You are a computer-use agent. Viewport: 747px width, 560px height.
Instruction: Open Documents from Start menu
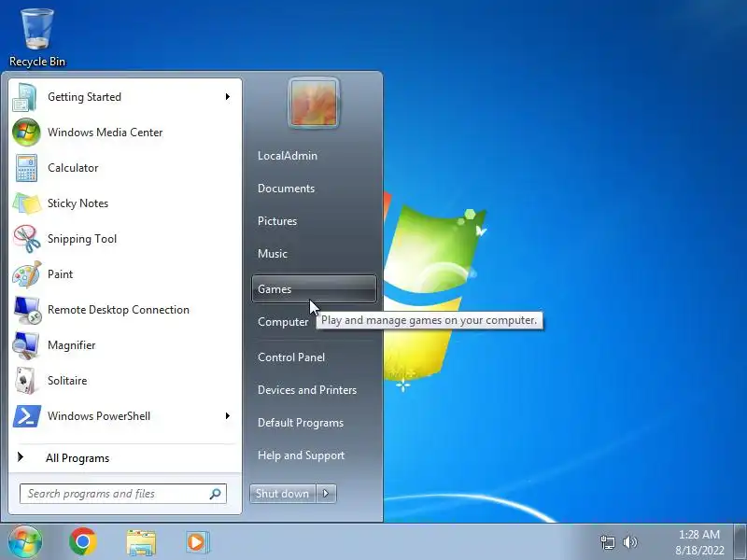tap(287, 189)
